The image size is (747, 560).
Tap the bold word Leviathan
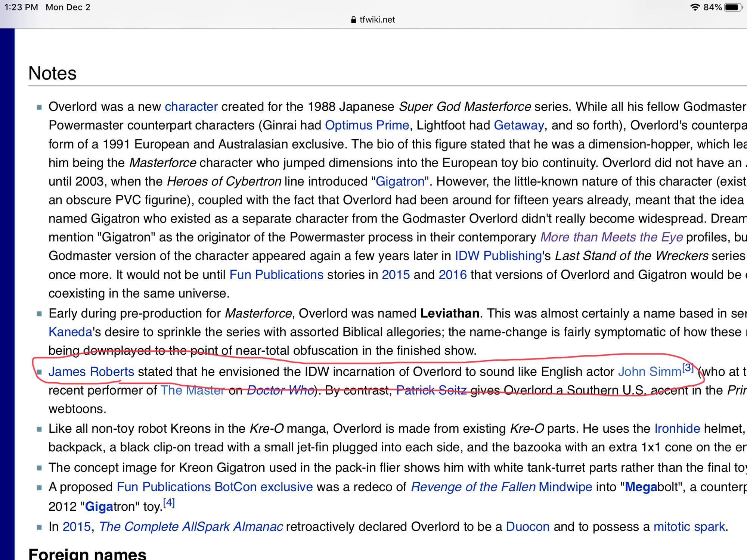450,314
